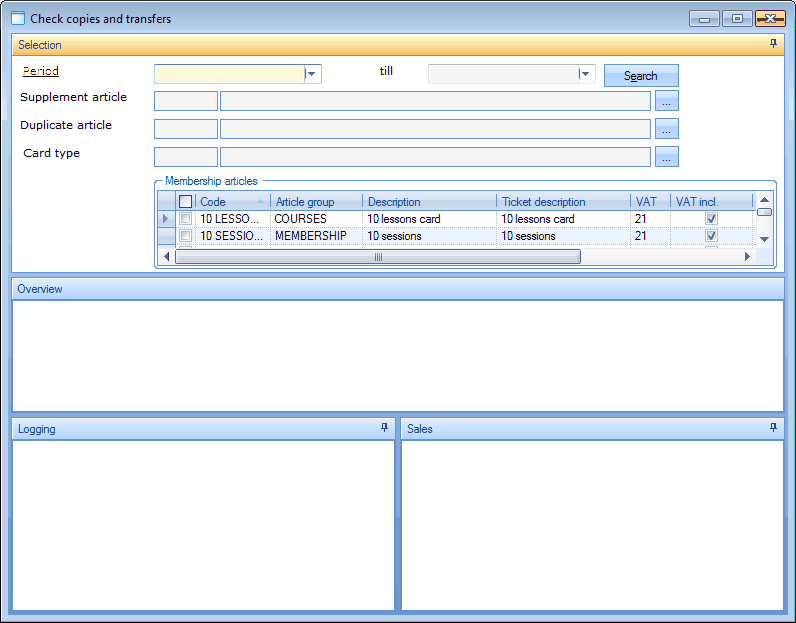Click into the Supplement article code field
796x623 pixels.
(185, 100)
